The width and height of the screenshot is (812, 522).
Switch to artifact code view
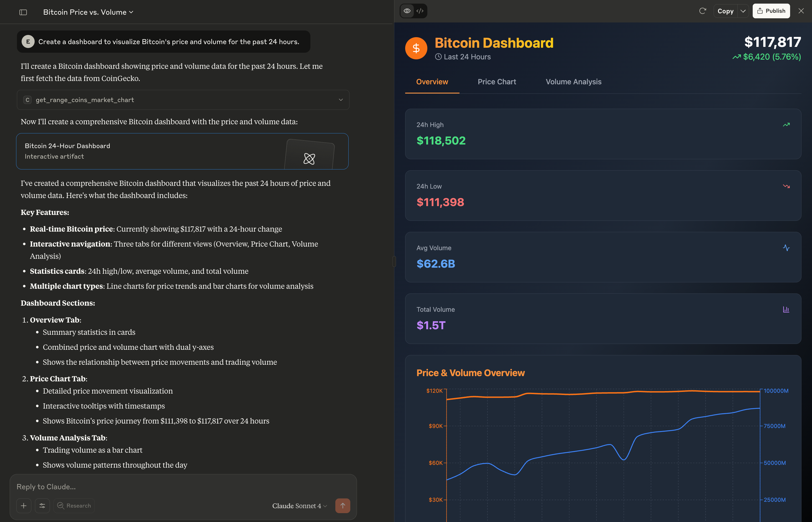pos(420,11)
